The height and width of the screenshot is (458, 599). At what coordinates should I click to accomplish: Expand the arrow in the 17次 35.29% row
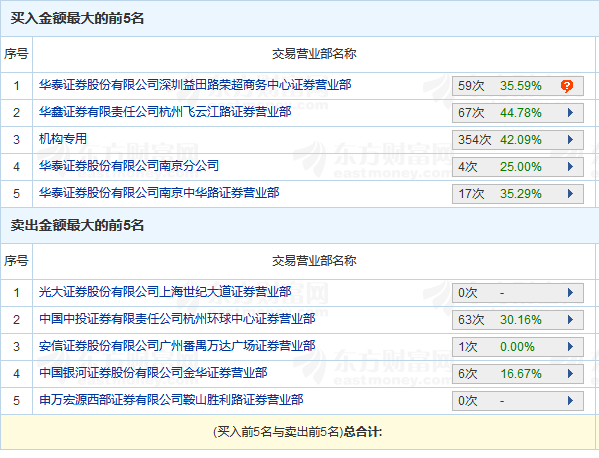pos(570,194)
